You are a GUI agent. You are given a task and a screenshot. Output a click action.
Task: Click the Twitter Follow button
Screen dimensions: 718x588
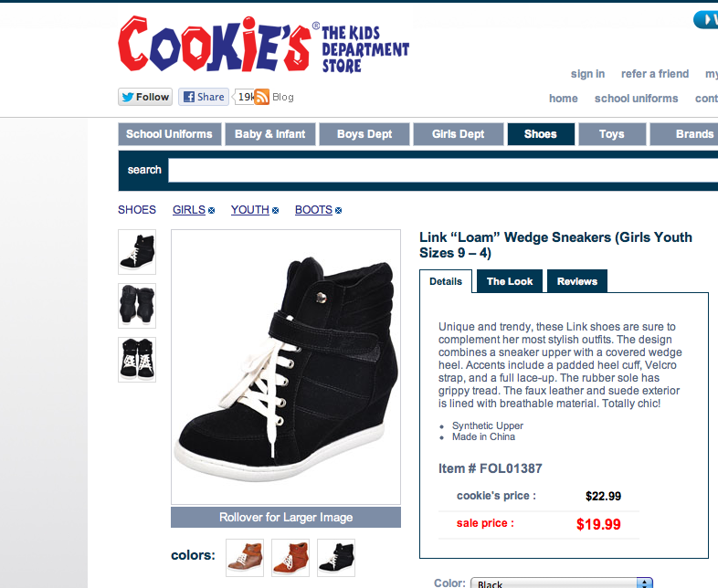pyautogui.click(x=145, y=97)
